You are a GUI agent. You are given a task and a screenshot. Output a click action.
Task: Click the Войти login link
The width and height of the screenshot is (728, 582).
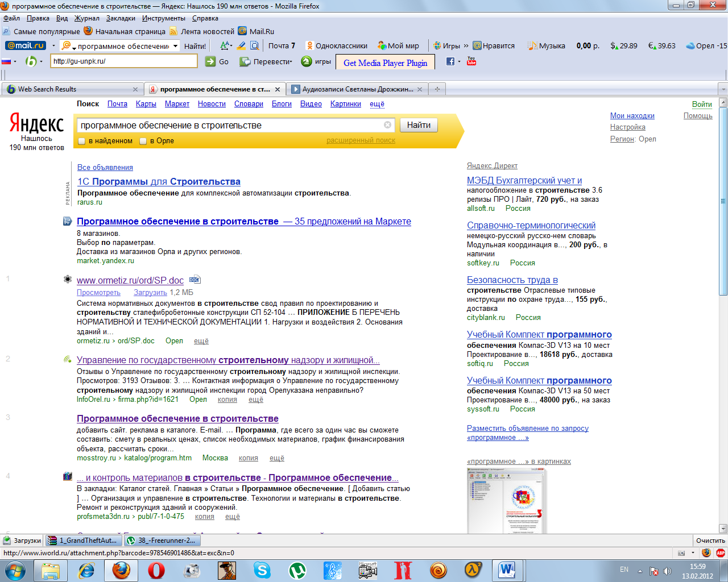click(702, 104)
